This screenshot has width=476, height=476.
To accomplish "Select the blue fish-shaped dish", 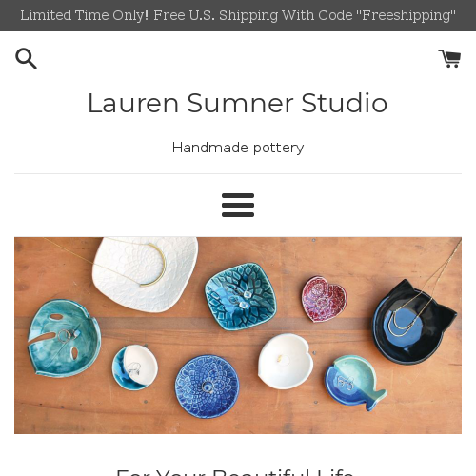I will point(355,383).
